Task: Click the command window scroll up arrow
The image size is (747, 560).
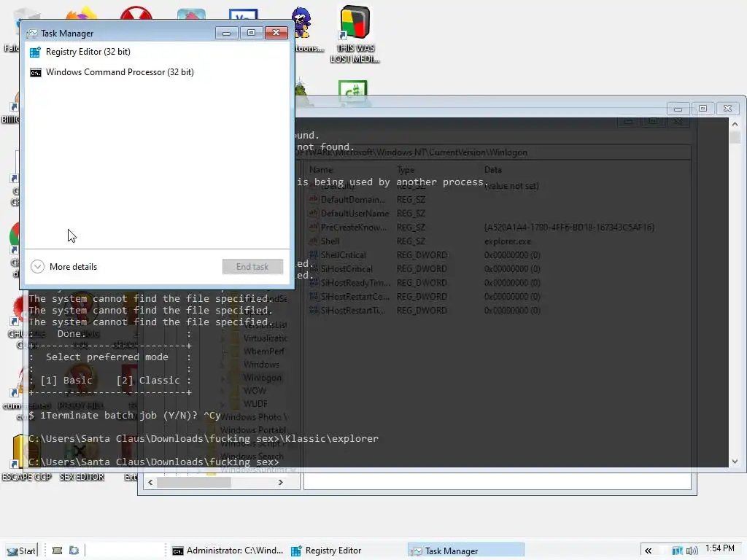Action: pyautogui.click(x=735, y=124)
